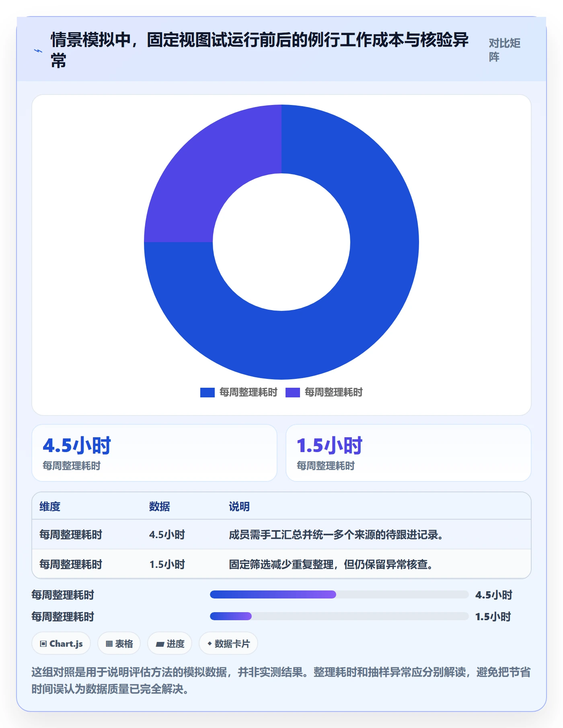Click the cell 成员需手工汇总并统一多个来源的待跟进记录。
Screen dimensions: 563x728
tap(336, 535)
